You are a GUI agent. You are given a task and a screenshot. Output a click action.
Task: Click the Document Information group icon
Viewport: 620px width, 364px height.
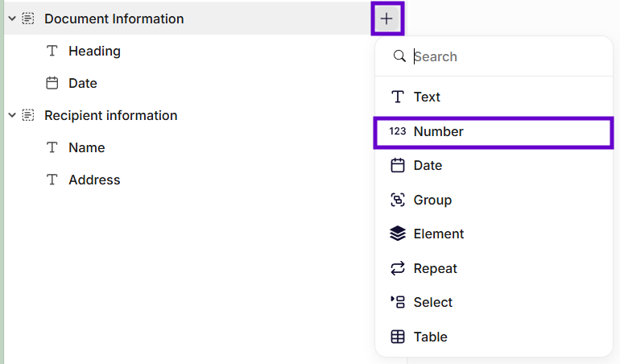click(x=28, y=19)
